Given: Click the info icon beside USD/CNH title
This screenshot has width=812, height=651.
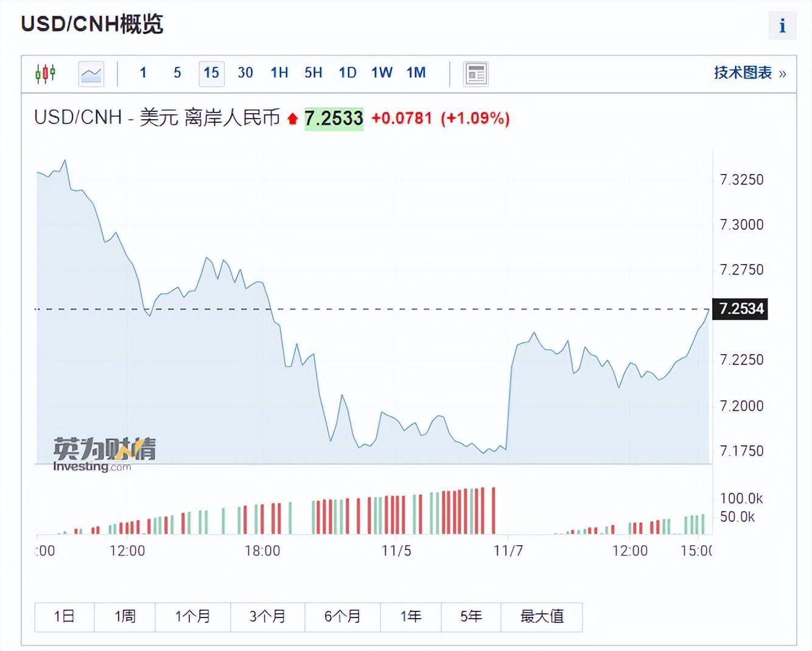Looking at the screenshot, I should point(782,26).
